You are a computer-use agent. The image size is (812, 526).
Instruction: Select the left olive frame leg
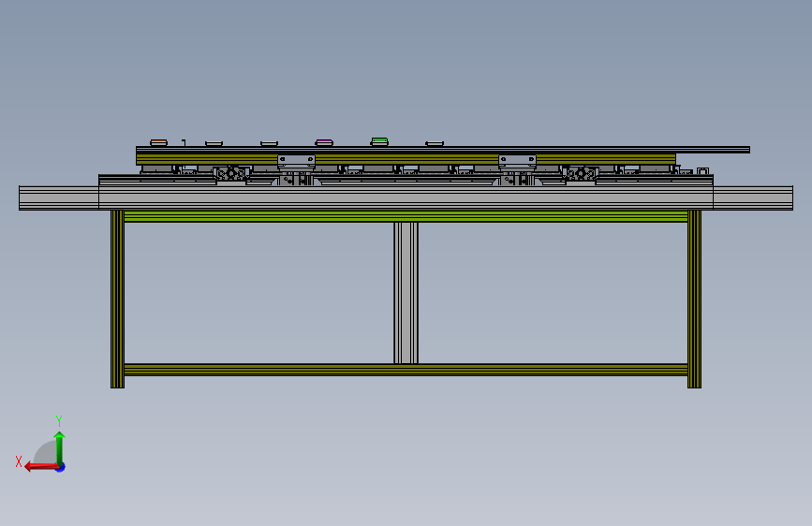point(118,299)
